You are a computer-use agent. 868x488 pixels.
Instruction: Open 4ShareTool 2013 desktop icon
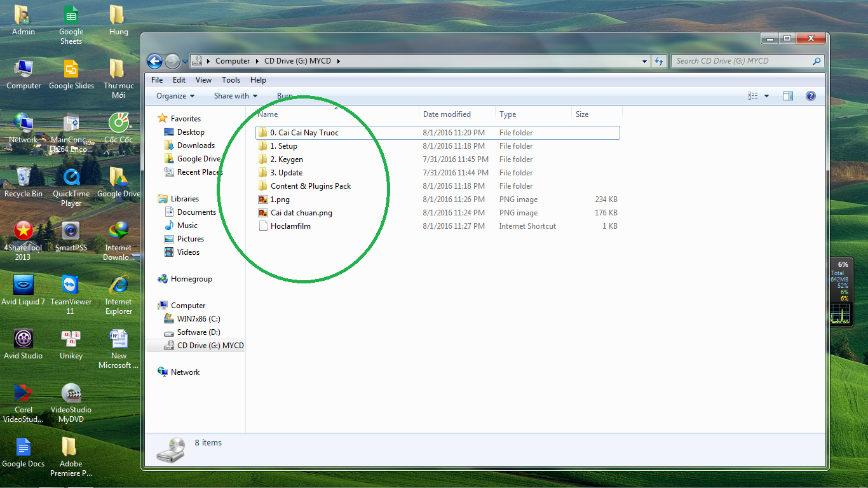pyautogui.click(x=24, y=241)
